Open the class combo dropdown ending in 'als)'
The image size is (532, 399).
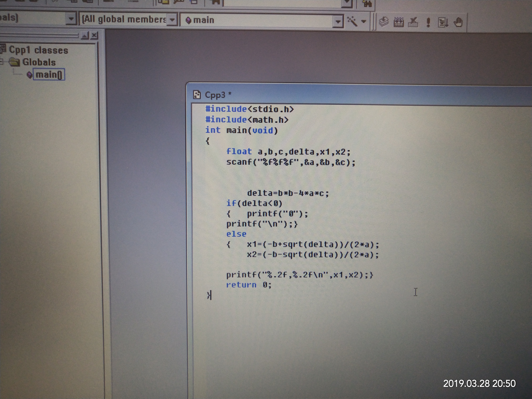(x=71, y=18)
